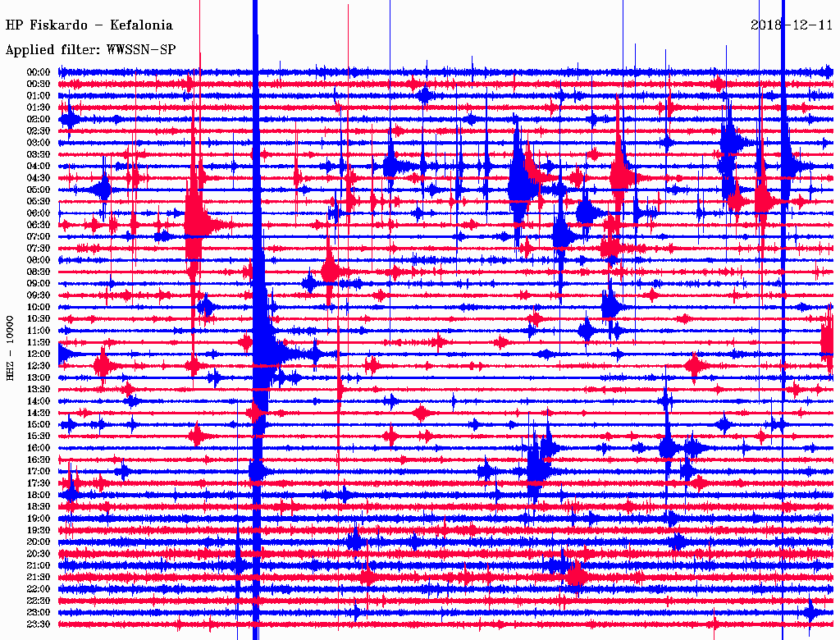Select the 01:30 time label

[x=39, y=107]
